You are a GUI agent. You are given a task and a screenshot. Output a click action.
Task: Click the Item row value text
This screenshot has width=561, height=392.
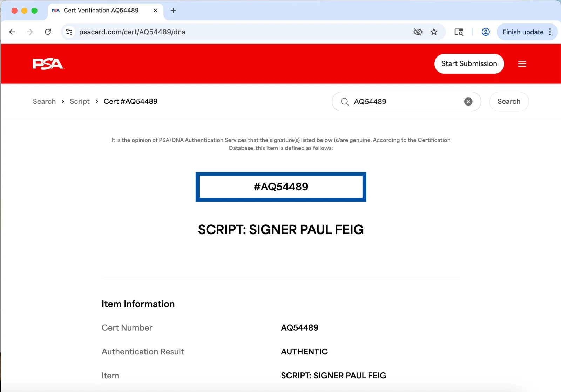click(333, 376)
